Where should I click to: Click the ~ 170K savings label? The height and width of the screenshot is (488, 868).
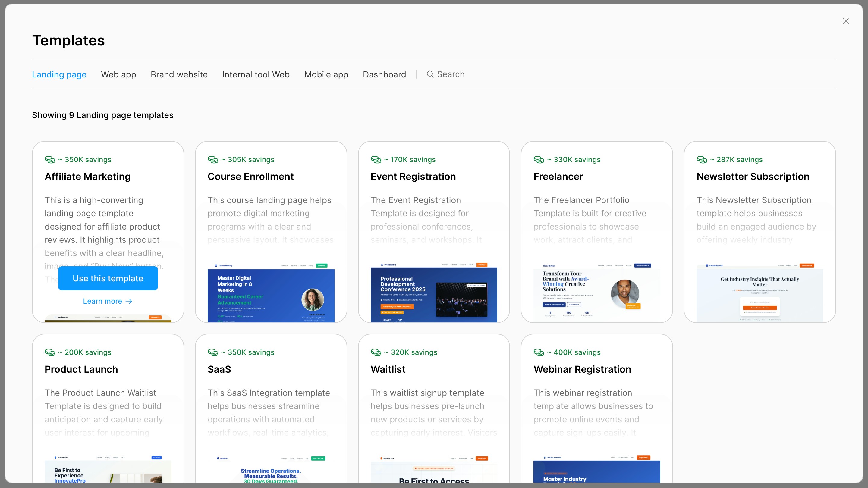(x=410, y=160)
